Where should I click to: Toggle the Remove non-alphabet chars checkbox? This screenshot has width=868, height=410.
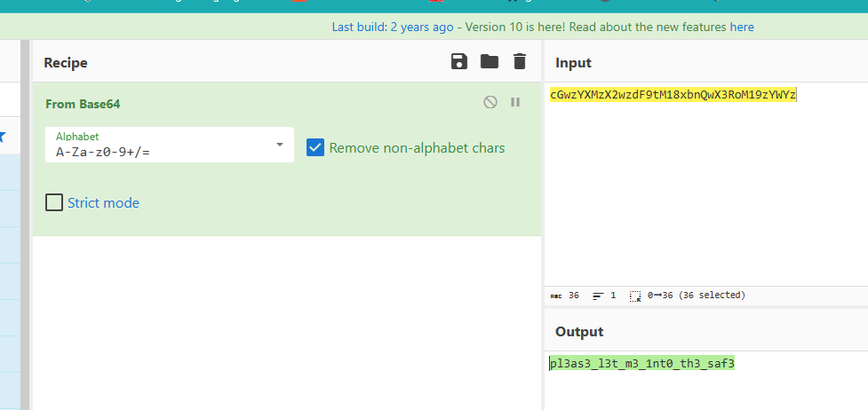pyautogui.click(x=315, y=147)
